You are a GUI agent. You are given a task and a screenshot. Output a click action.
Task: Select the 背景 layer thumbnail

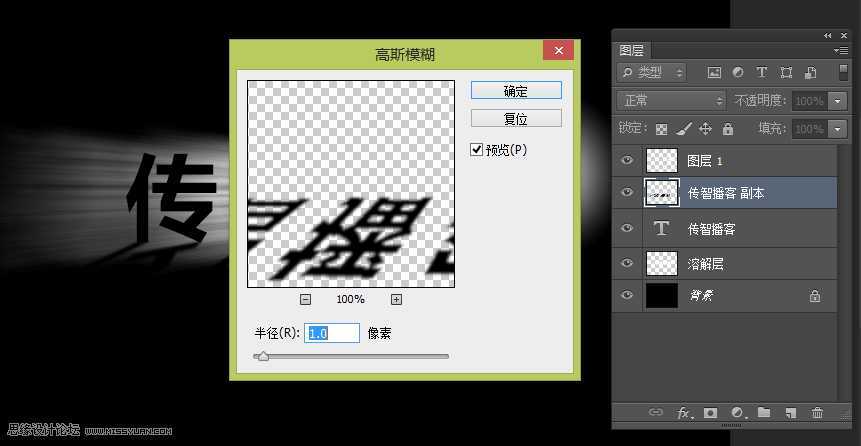click(x=662, y=296)
